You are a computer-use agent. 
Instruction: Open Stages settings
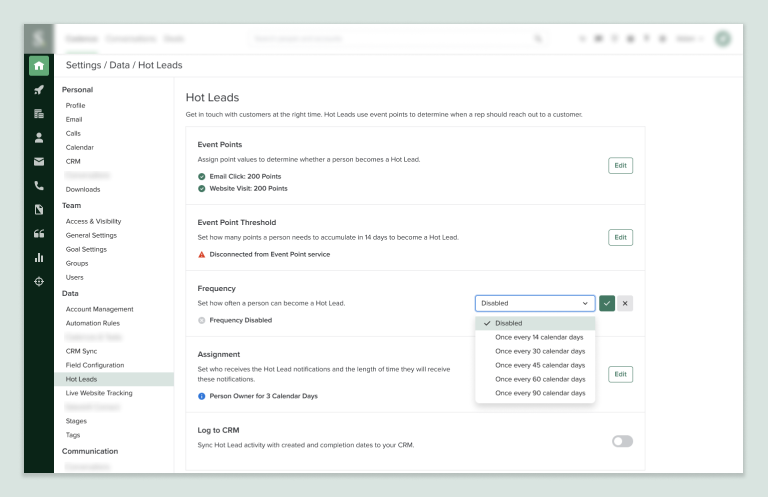tap(76, 421)
